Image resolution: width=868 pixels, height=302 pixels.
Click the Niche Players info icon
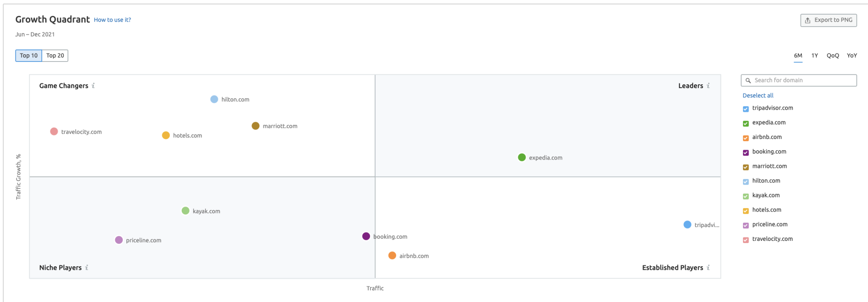(87, 268)
